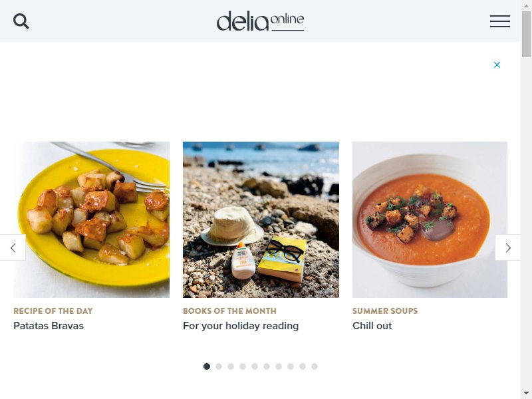The width and height of the screenshot is (532, 399).
Task: Select the first carousel dot
Action: [x=207, y=366]
